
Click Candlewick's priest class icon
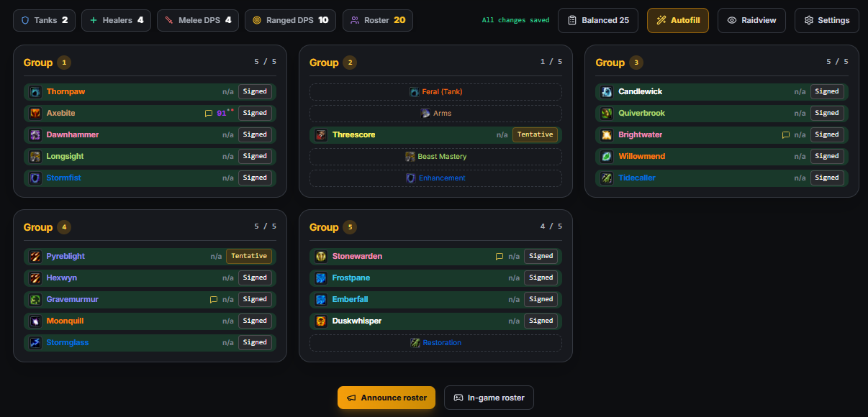607,92
